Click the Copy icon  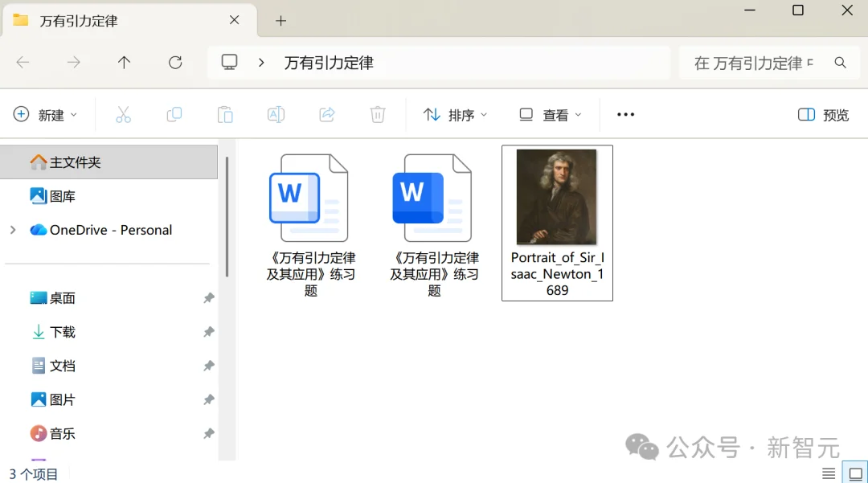[x=174, y=114]
